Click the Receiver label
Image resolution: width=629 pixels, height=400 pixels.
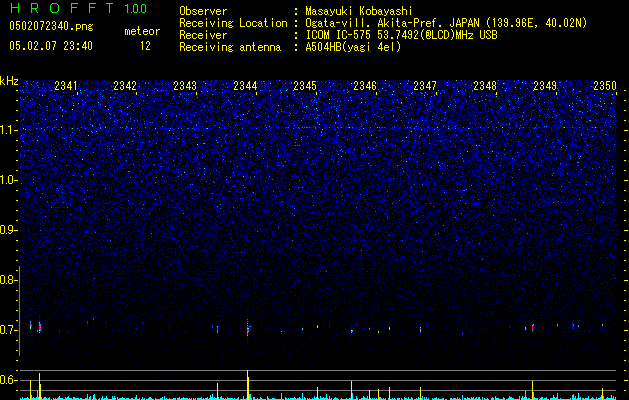click(203, 35)
